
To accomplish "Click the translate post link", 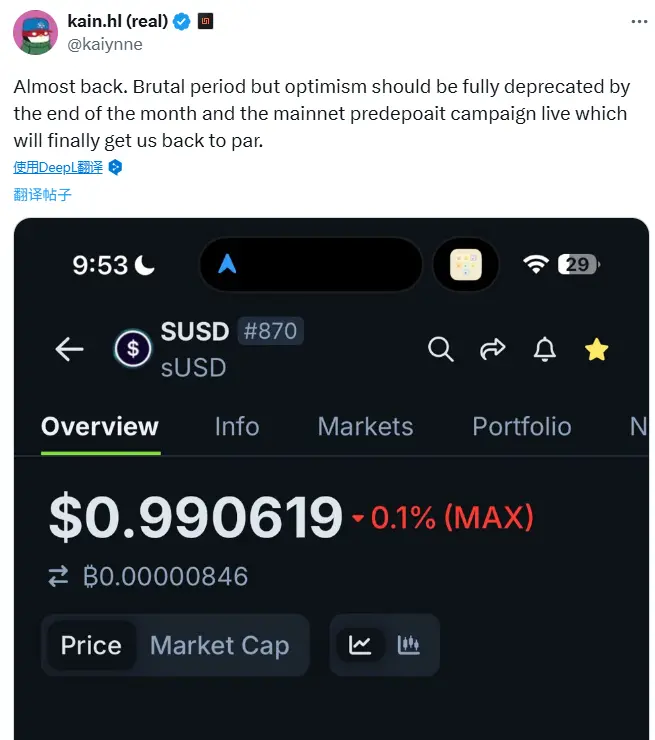I will (x=42, y=194).
